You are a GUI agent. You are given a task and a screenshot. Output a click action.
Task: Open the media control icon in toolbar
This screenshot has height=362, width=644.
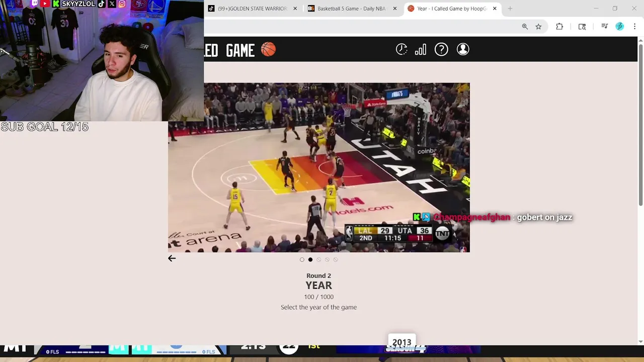[x=605, y=27]
